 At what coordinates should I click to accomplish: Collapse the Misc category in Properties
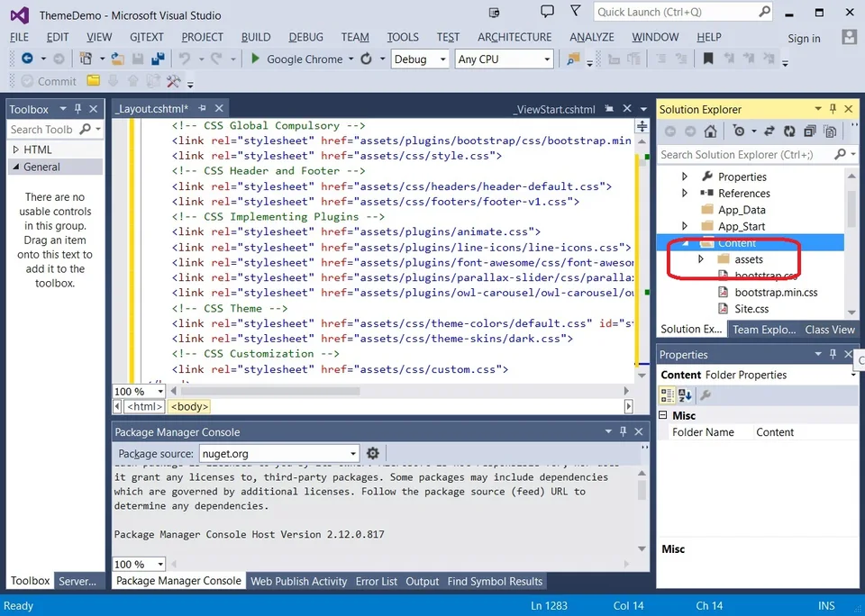[x=664, y=414]
